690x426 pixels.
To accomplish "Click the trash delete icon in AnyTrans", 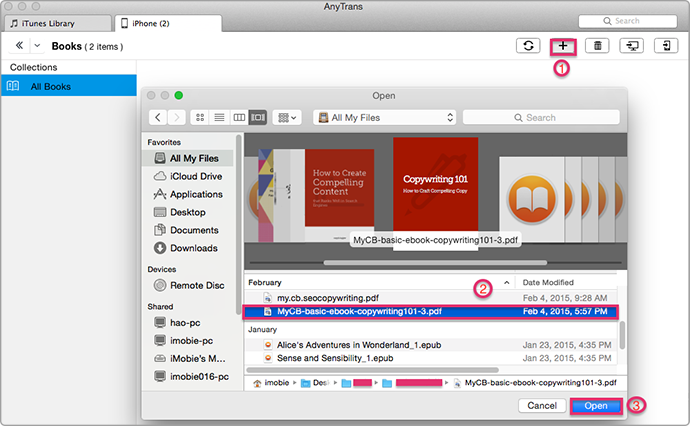I will 597,45.
